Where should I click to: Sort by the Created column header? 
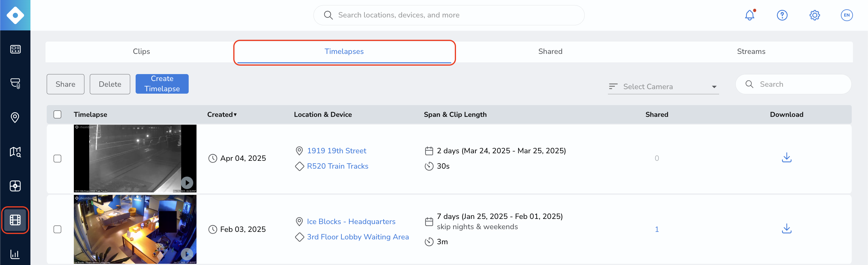pyautogui.click(x=222, y=114)
